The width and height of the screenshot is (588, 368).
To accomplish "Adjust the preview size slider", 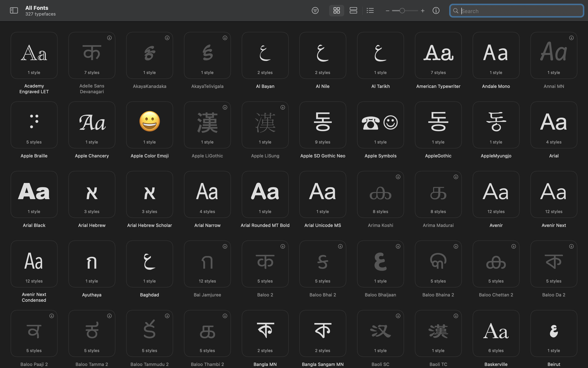I will tap(405, 11).
